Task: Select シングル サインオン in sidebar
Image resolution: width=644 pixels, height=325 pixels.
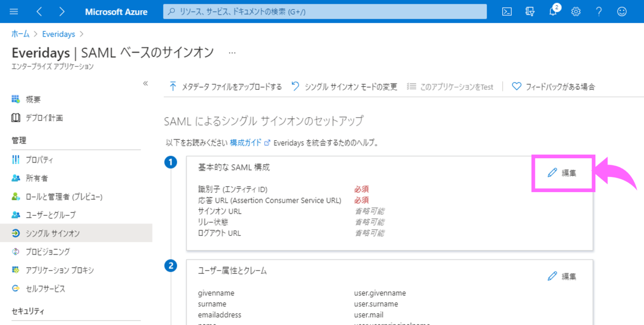Action: (x=52, y=233)
